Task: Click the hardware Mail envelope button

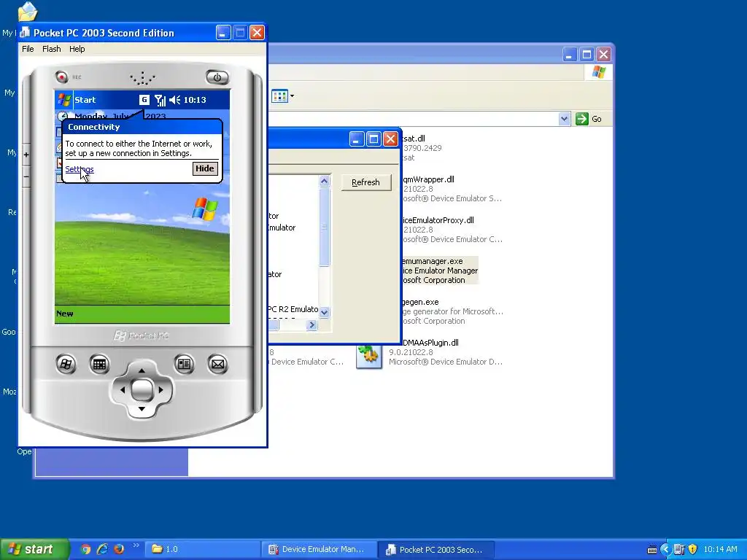Action: (x=217, y=365)
